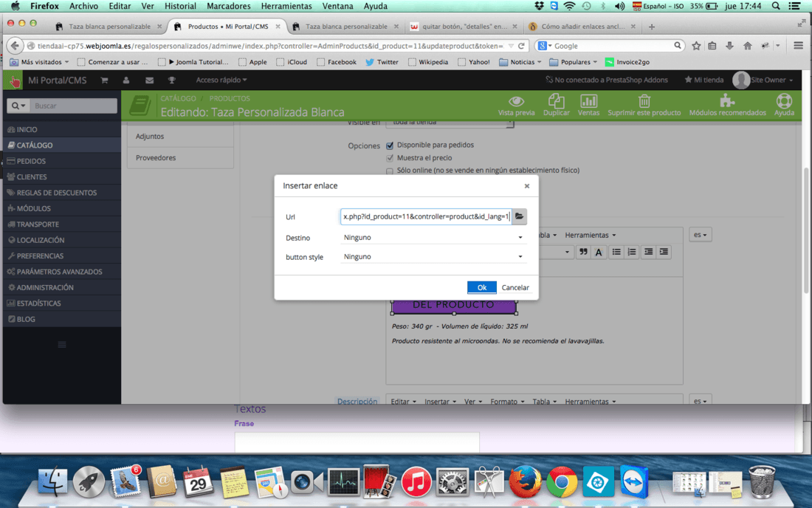Go to Firefox home icon
The width and height of the screenshot is (812, 508).
747,46
